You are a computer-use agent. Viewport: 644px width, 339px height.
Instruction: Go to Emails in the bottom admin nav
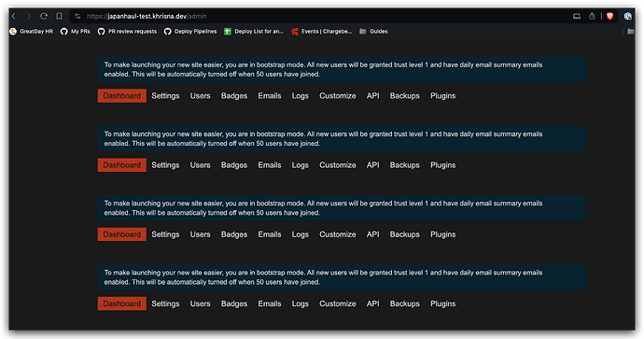click(x=270, y=304)
